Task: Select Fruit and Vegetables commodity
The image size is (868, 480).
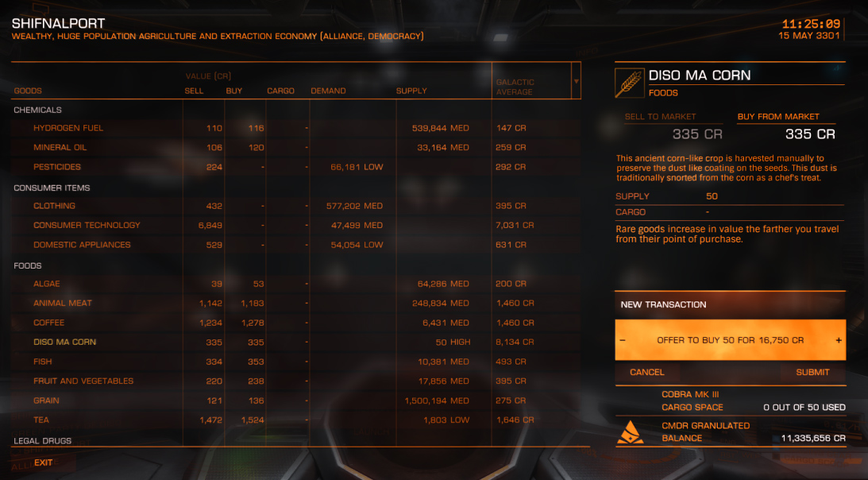Action: (x=295, y=381)
